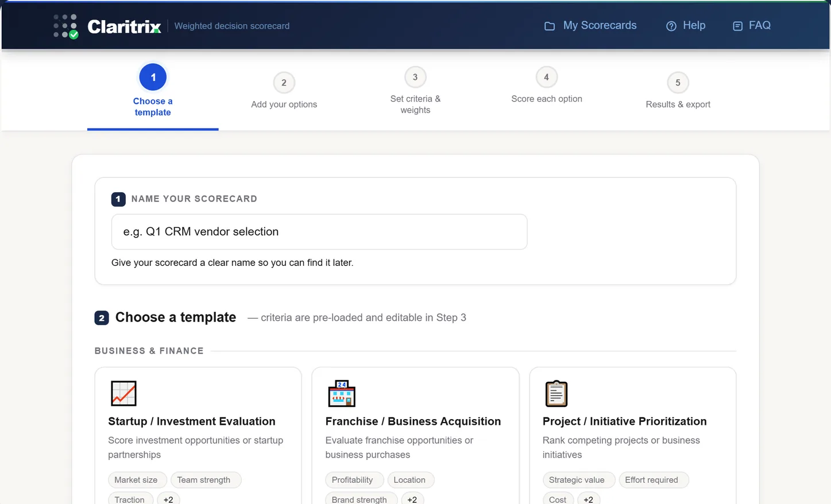Click the FAQ document icon
831x504 pixels.
tap(737, 26)
